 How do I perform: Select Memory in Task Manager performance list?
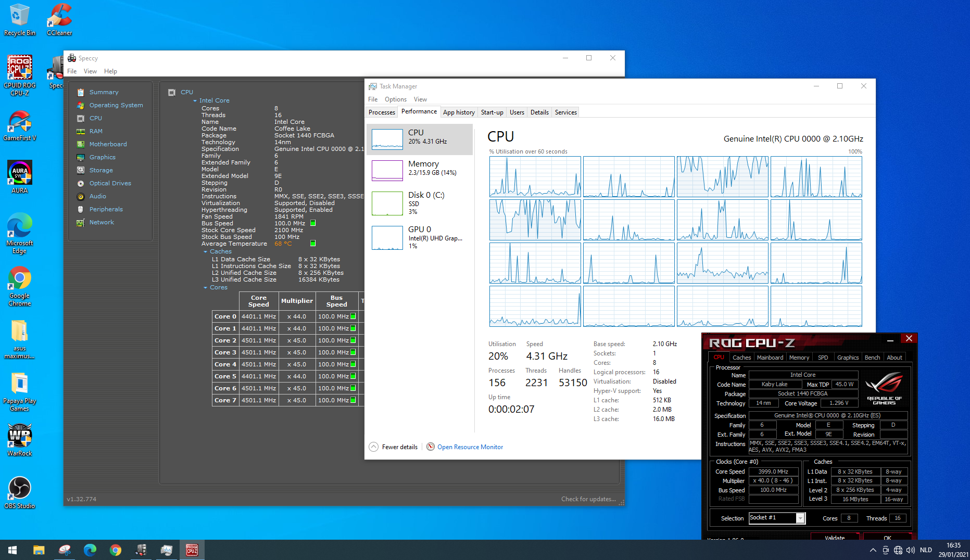tap(420, 170)
